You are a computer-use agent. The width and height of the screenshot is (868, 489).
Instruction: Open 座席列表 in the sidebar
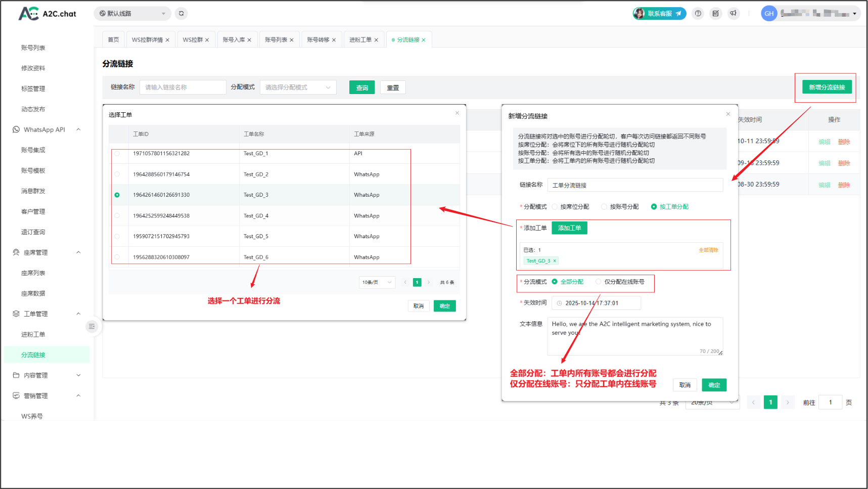(33, 273)
